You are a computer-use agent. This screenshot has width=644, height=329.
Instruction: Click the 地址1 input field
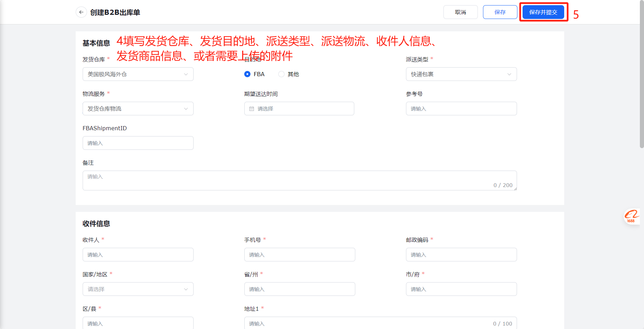click(380, 323)
